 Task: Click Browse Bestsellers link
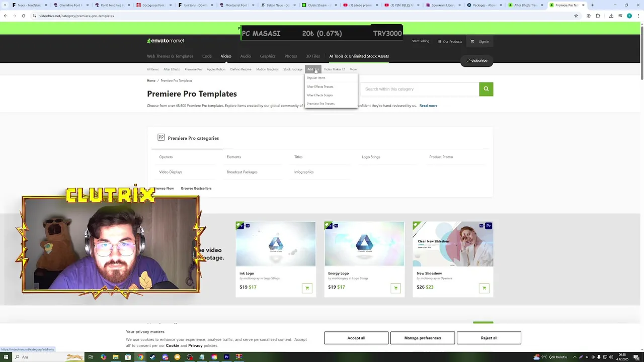point(196,188)
